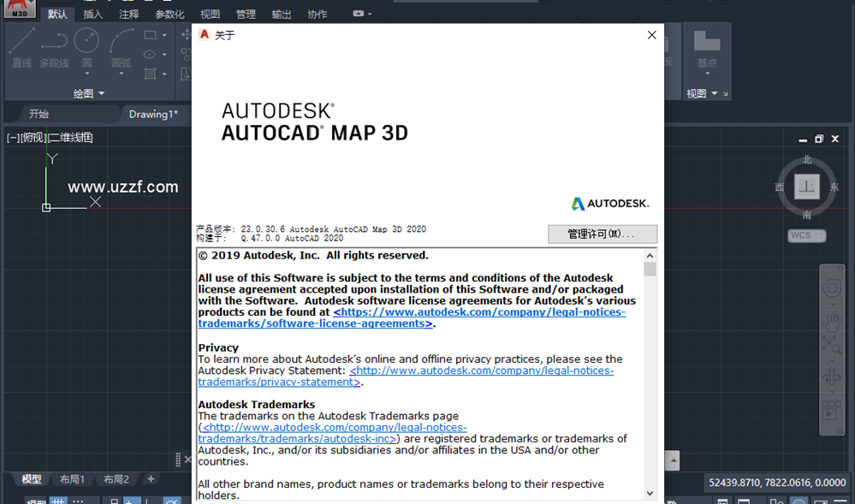Select the Circle (圆) tool
The height and width of the screenshot is (504, 855).
coord(86,49)
